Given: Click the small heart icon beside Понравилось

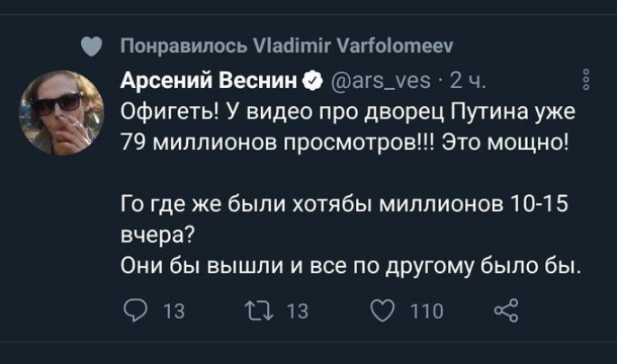Looking at the screenshot, I should pyautogui.click(x=87, y=46).
